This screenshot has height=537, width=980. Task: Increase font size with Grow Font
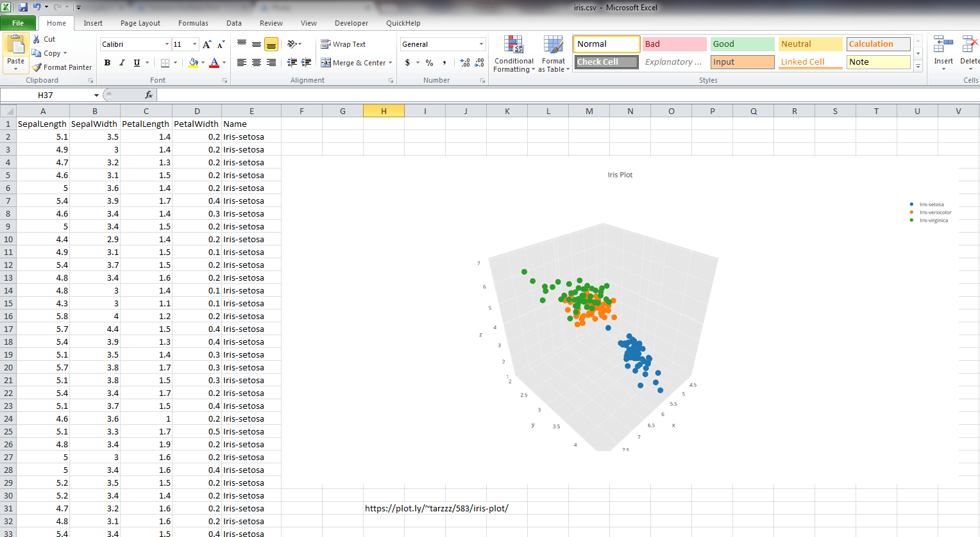click(x=207, y=44)
